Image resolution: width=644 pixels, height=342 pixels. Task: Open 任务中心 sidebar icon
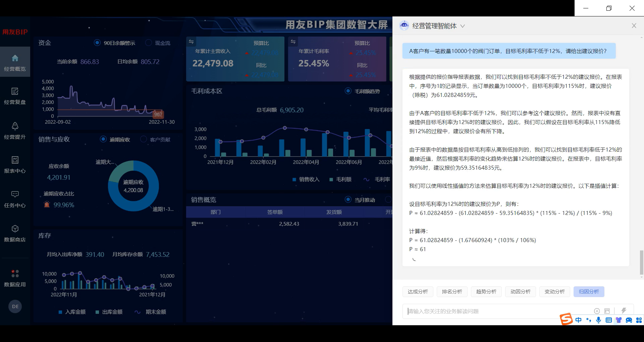[15, 199]
